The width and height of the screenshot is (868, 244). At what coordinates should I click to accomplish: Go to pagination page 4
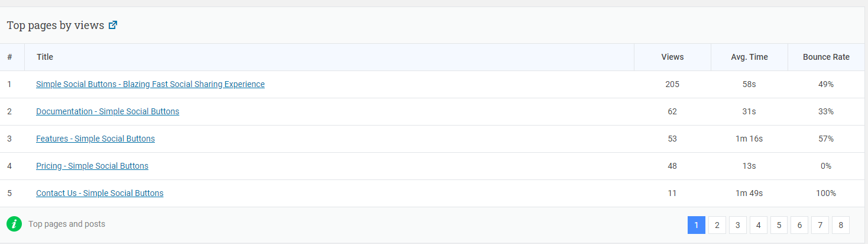click(759, 225)
